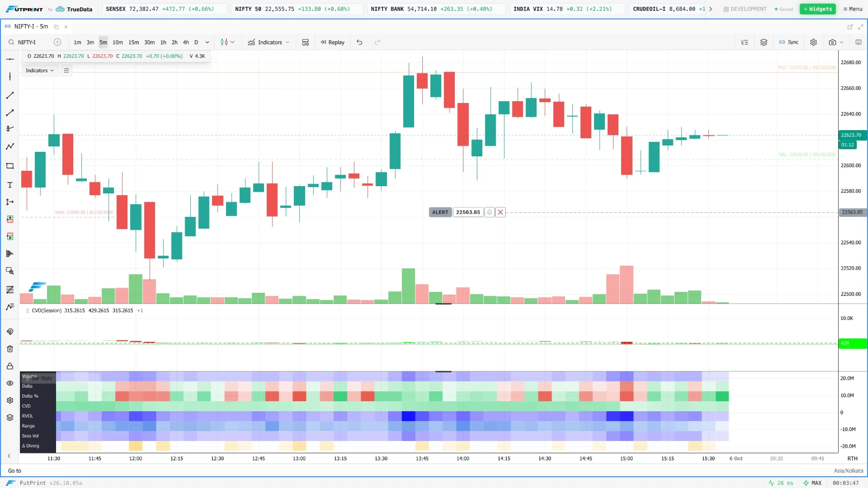Select the Text annotation tool
Screen dimensions: 868x488
pos(10,185)
